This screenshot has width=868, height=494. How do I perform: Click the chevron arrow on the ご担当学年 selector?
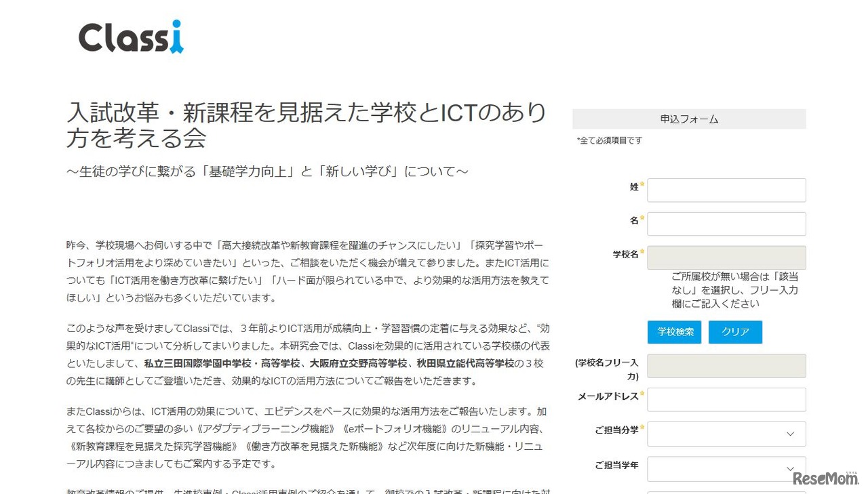tap(789, 468)
